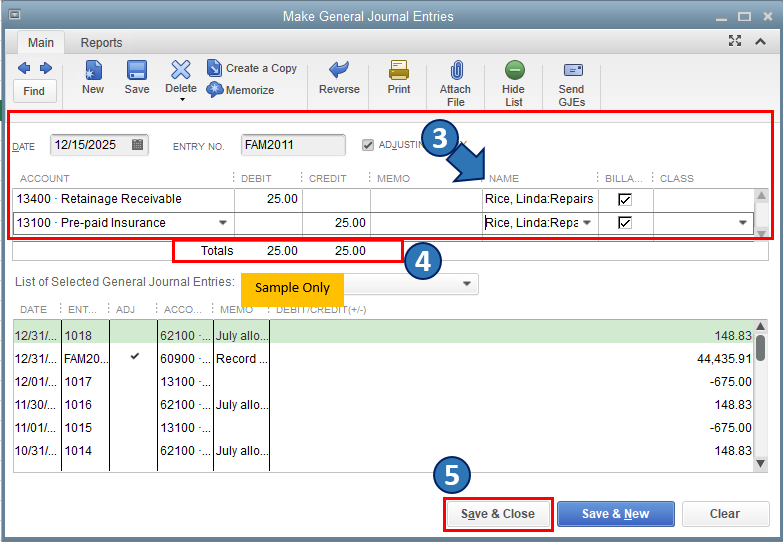The width and height of the screenshot is (783, 542).
Task: Click the 44,435.91 amount cell
Action: click(x=724, y=359)
